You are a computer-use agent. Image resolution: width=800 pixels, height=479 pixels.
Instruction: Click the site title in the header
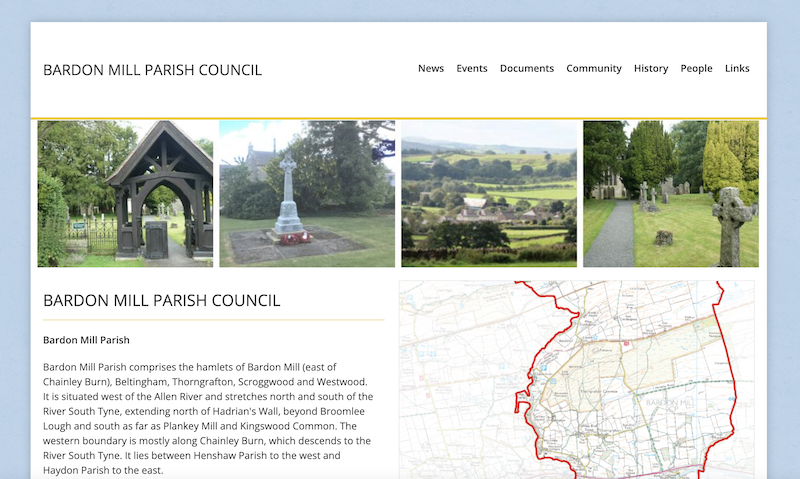tap(152, 70)
